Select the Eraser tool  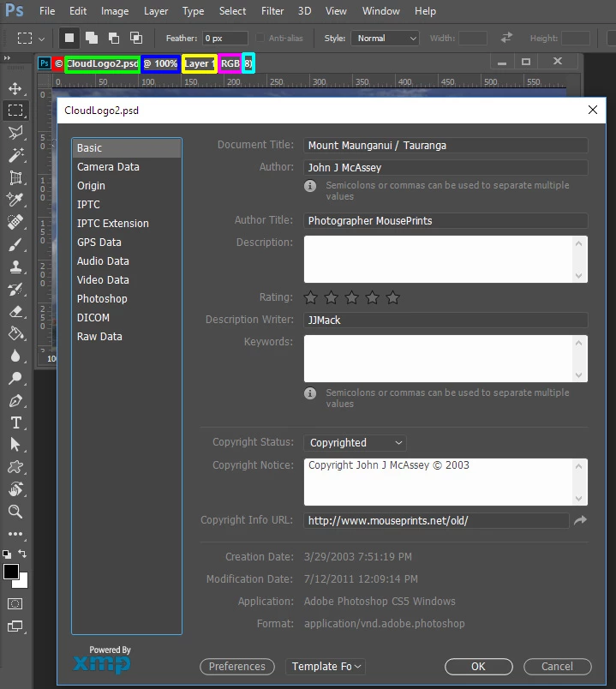15,312
